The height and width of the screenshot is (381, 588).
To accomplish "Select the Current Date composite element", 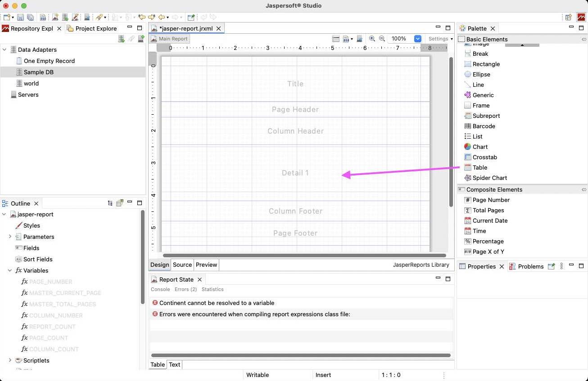I will (486, 220).
